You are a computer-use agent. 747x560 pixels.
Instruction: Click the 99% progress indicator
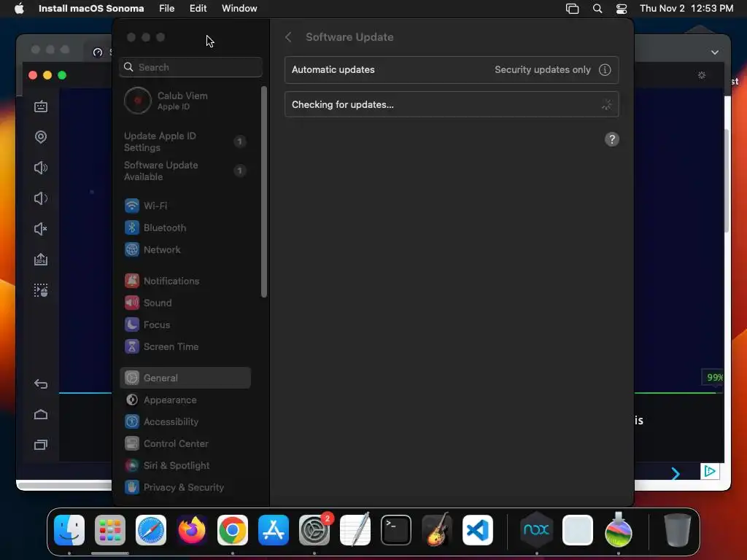[713, 378]
